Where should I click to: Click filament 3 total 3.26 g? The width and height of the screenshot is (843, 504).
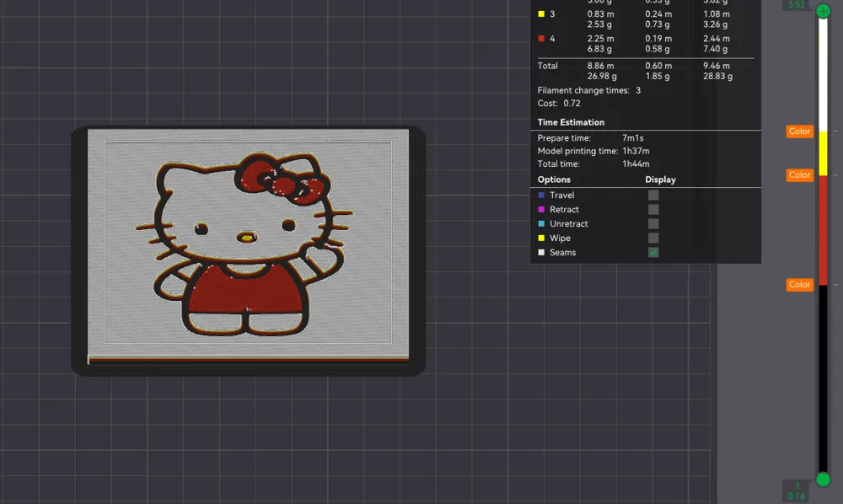[x=716, y=24]
